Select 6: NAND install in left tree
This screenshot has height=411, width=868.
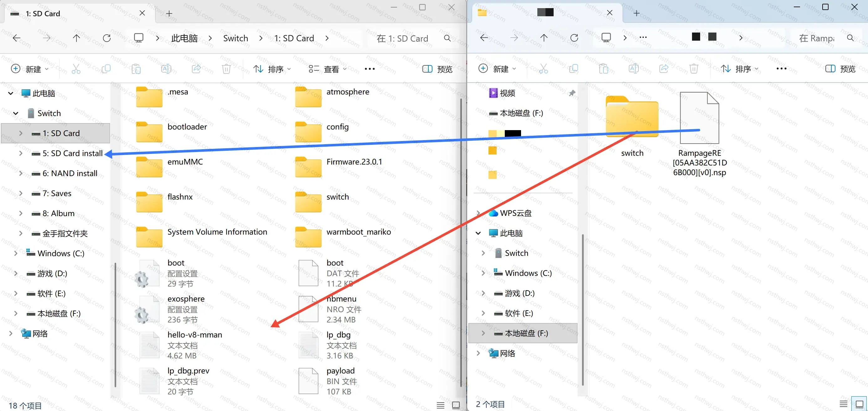(70, 173)
